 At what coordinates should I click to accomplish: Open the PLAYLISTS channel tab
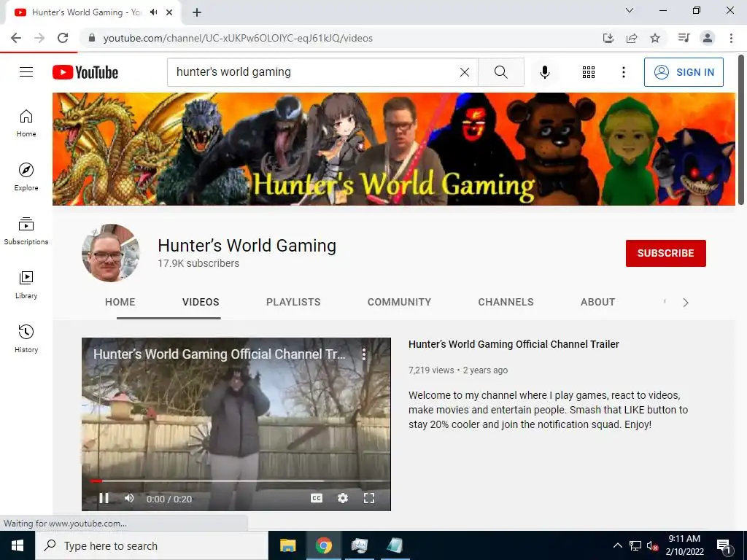[x=293, y=302]
